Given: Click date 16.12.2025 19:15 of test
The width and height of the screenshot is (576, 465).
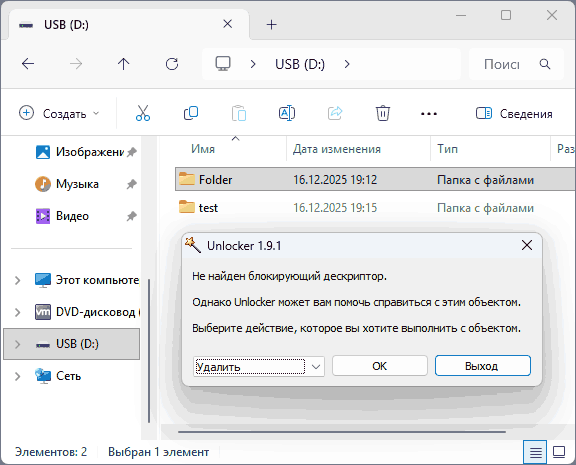Looking at the screenshot, I should [335, 208].
